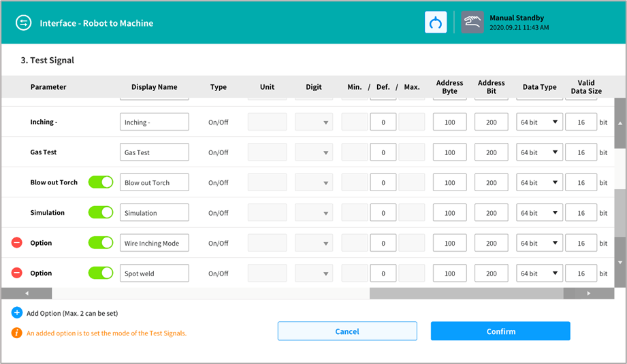
Task: Disable the Simulation toggle switch
Action: tap(101, 212)
